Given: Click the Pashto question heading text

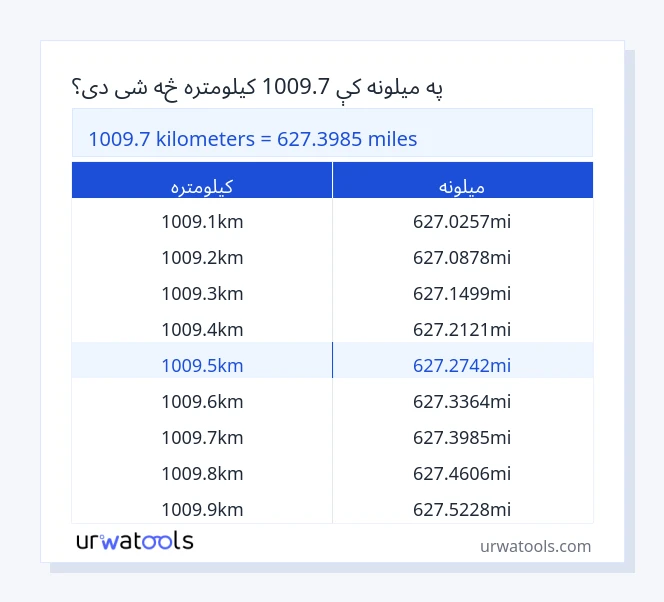Looking at the screenshot, I should [x=256, y=88].
